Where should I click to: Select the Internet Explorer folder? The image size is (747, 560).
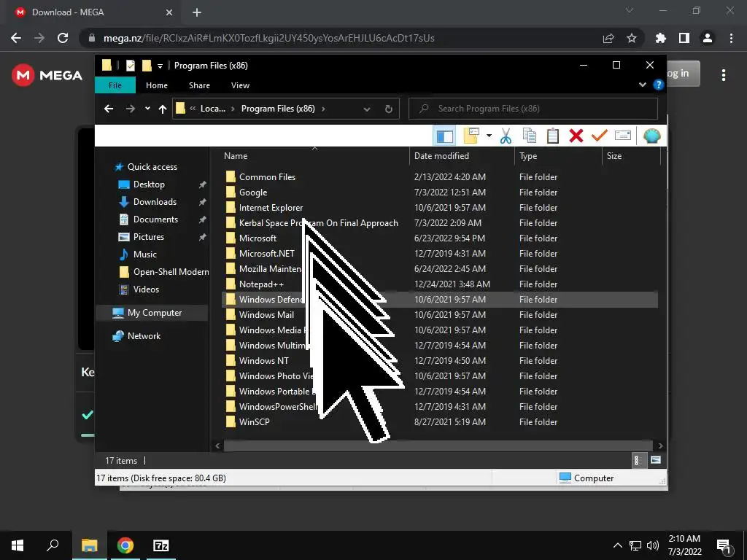pos(271,208)
